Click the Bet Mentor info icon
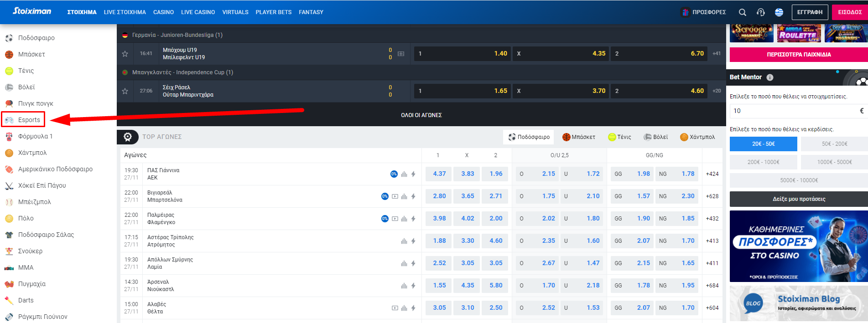The width and height of the screenshot is (868, 323). click(770, 77)
